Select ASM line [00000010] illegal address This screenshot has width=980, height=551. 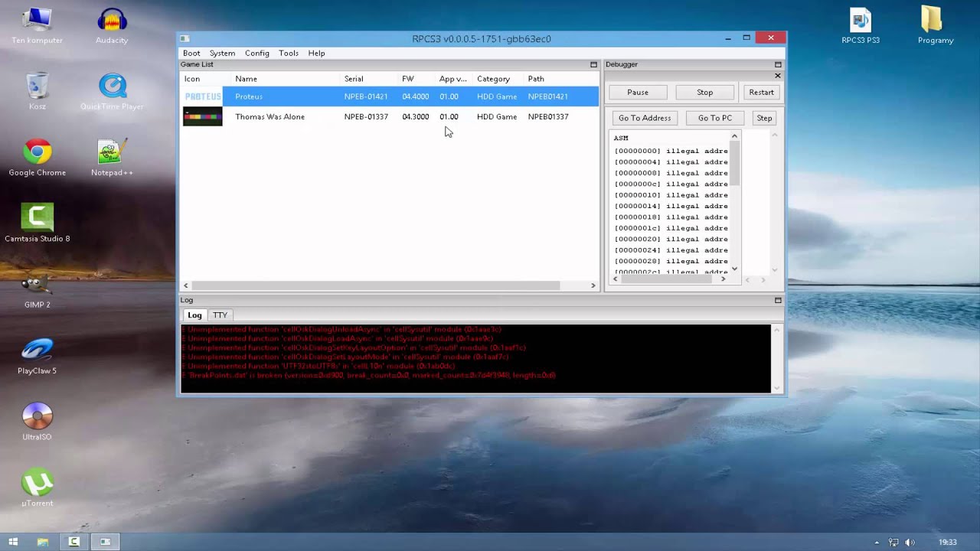671,195
